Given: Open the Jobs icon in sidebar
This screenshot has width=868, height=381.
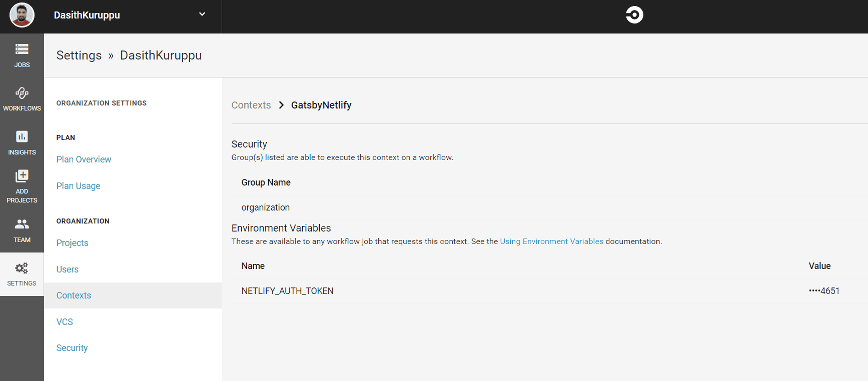Looking at the screenshot, I should (x=22, y=49).
